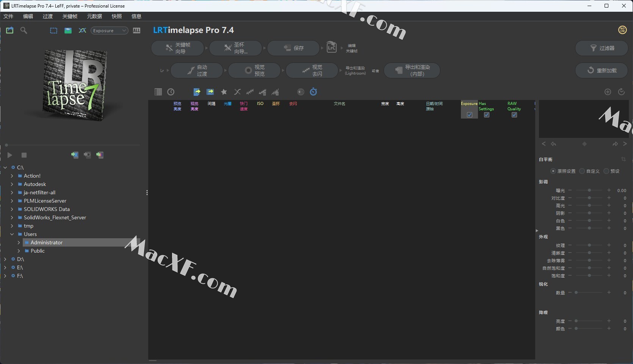Click the magnifying glass search icon
Screen dimensions: 633x364
coord(24,30)
